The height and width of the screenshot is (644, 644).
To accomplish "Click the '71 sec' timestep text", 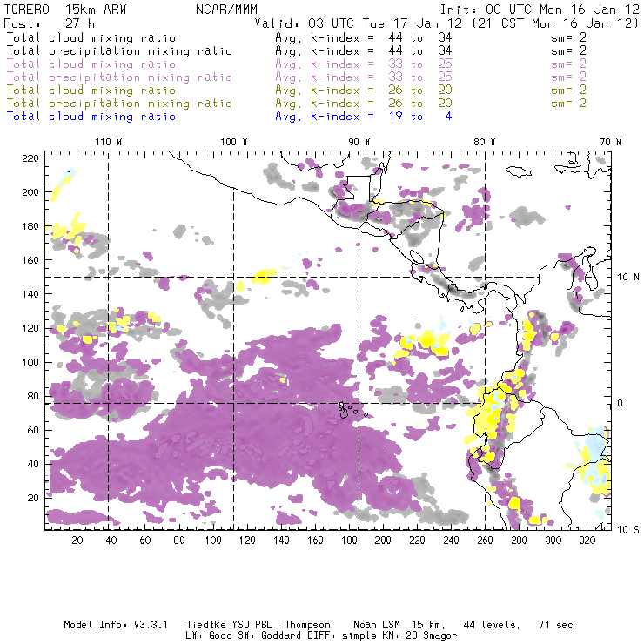I will click(556, 625).
